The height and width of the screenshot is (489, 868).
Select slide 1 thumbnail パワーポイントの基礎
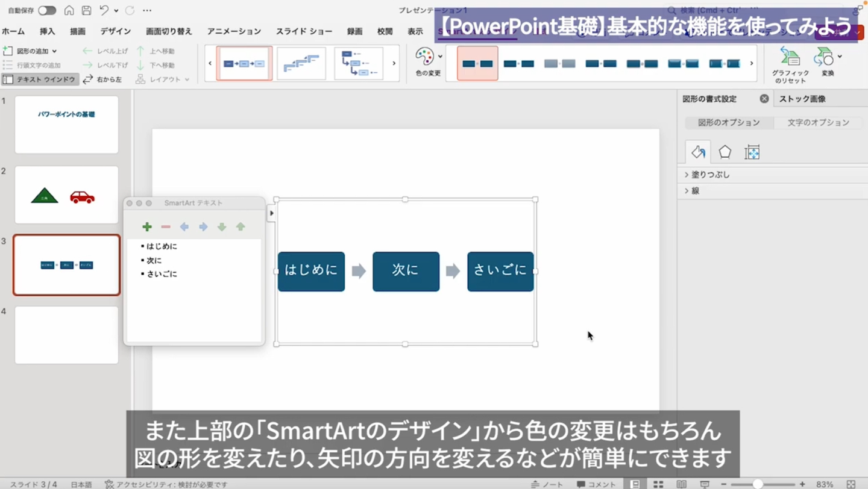click(66, 125)
